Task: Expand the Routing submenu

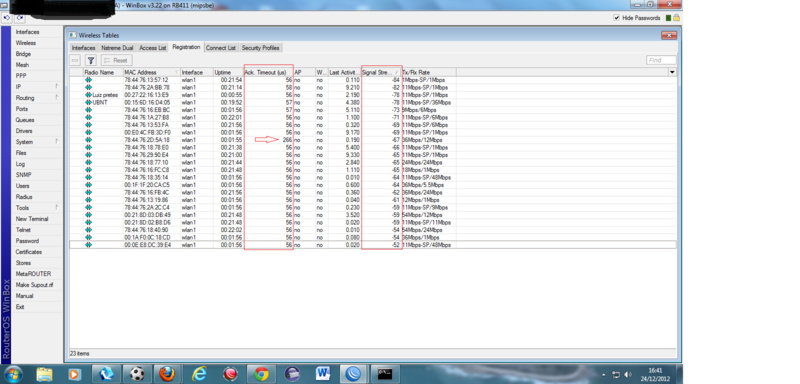Action: [x=37, y=98]
